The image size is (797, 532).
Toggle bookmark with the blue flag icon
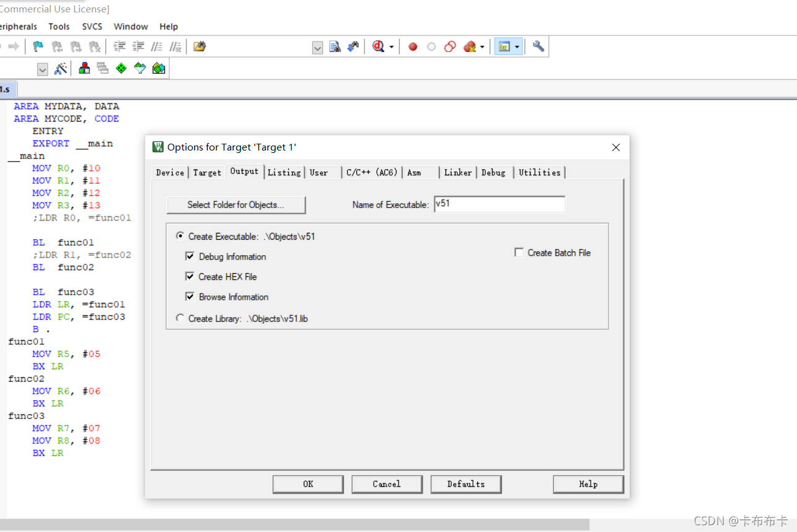[38, 46]
